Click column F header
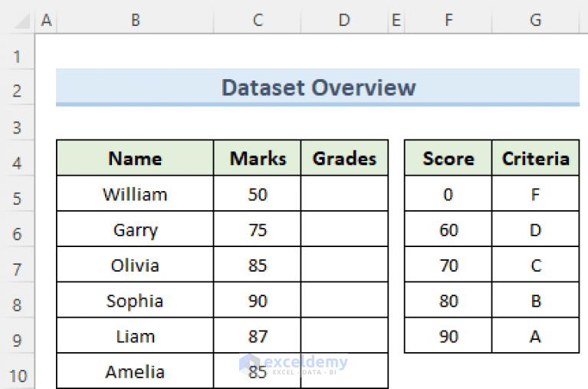This screenshot has width=588, height=389. 448,20
